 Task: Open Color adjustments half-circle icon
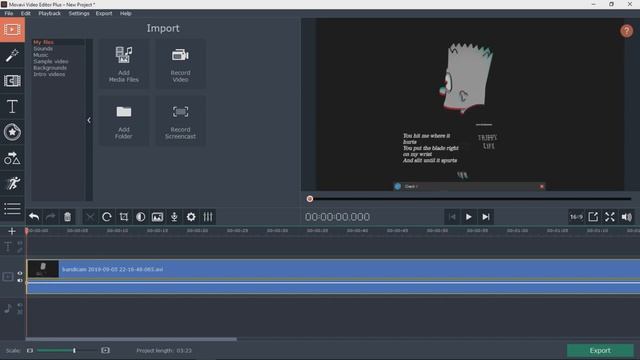point(140,217)
